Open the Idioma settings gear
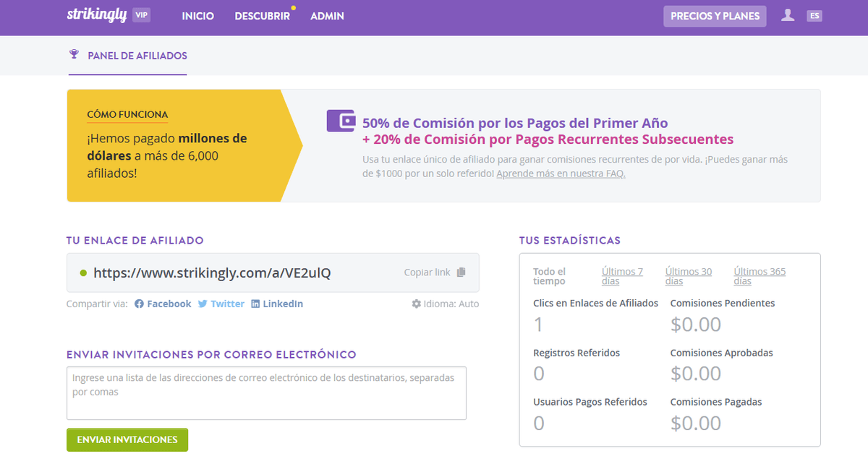The image size is (868, 472). pos(417,304)
